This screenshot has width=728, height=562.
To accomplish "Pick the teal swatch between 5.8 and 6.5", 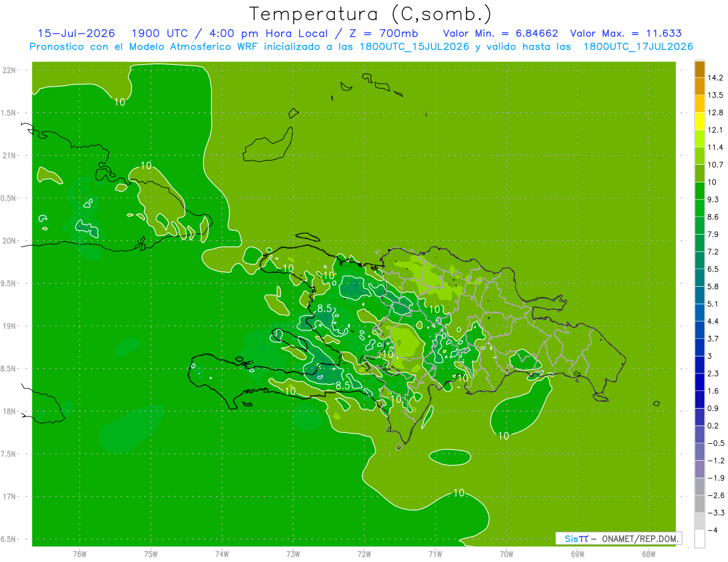I will 699,278.
